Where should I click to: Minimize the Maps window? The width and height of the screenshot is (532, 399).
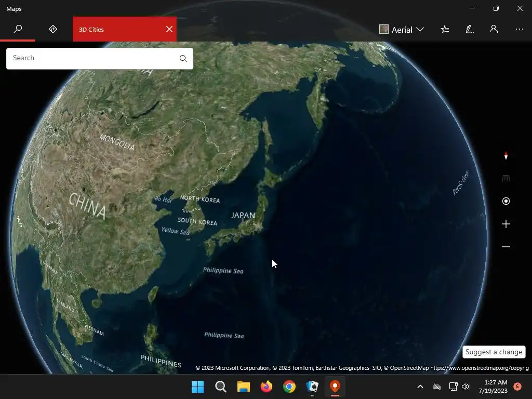[472, 8]
